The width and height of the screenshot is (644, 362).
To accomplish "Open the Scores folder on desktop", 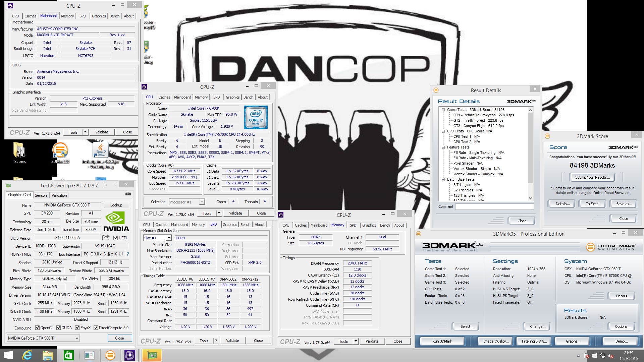I will point(20,153).
